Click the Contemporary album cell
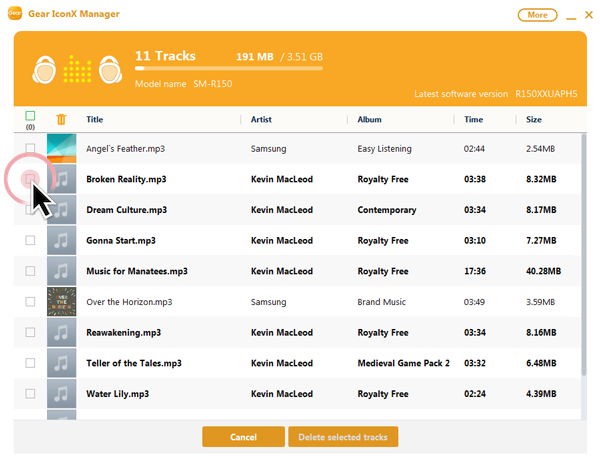 [x=386, y=210]
